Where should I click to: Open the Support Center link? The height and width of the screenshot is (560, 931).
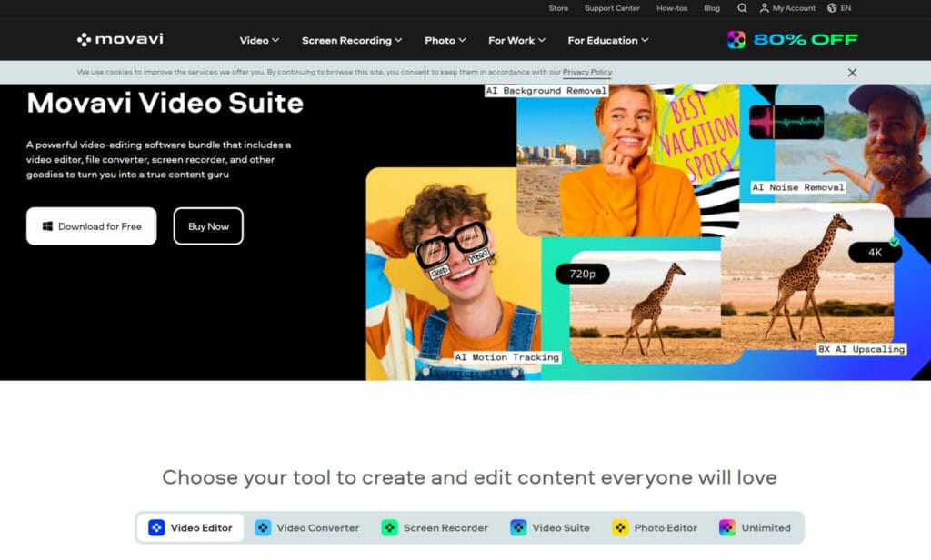612,8
